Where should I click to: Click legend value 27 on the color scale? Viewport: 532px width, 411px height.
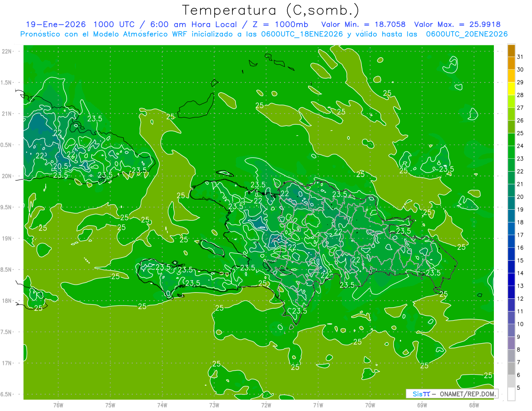coord(520,108)
